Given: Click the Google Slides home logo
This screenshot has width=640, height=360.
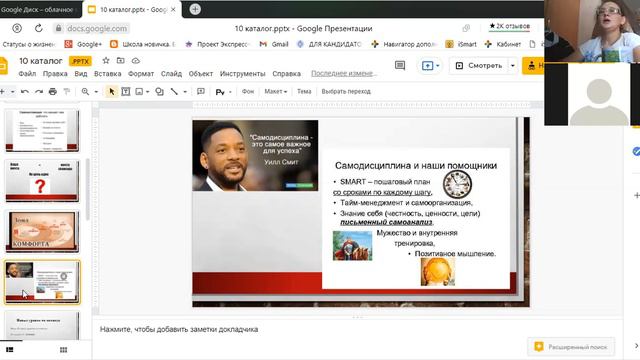Looking at the screenshot, I should pos(4,66).
